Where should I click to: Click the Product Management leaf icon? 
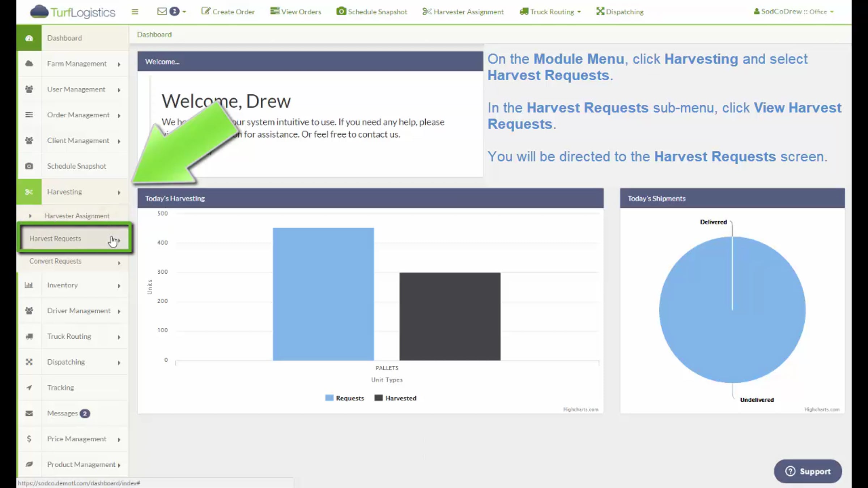[29, 465]
